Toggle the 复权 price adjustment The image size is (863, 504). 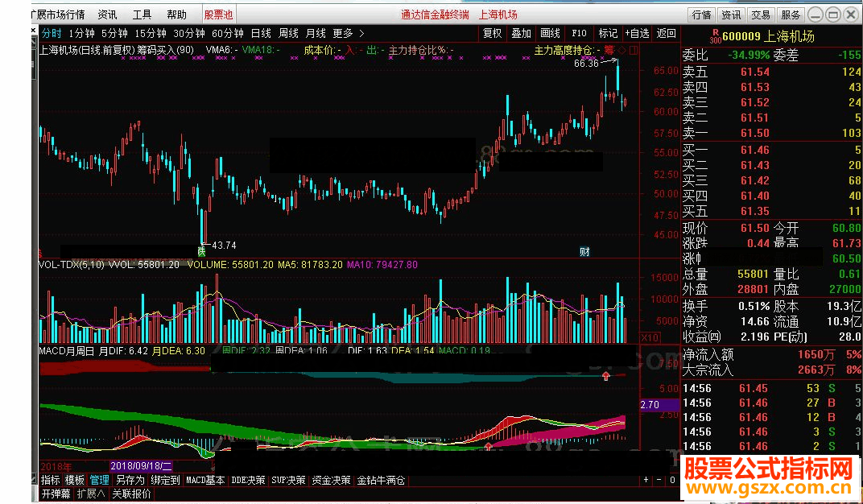pyautogui.click(x=492, y=34)
